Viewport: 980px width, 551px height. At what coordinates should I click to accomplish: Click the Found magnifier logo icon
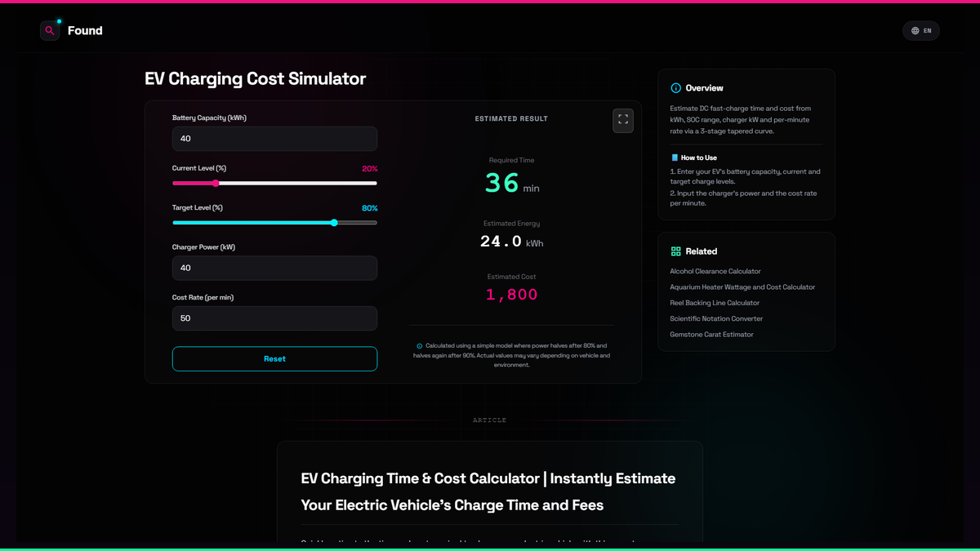[x=50, y=30]
